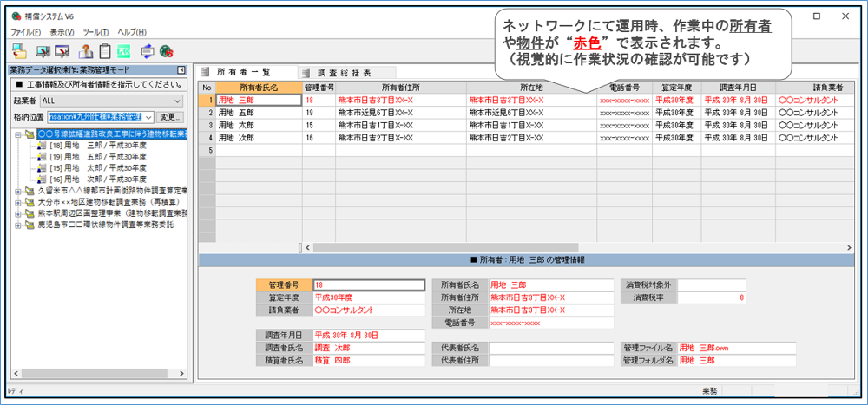Click the 管理番号 input field showing 18
Image resolution: width=868 pixels, height=405 pixels.
(x=368, y=284)
